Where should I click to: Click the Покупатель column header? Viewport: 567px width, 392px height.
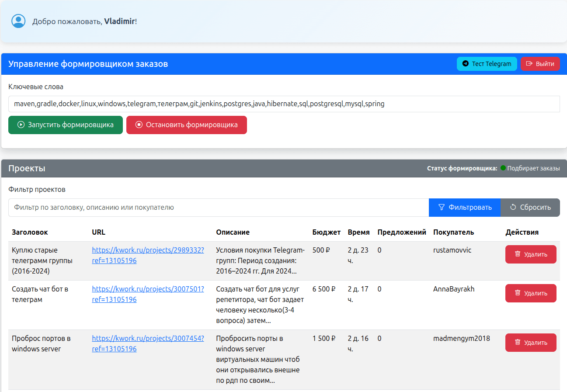[453, 232]
